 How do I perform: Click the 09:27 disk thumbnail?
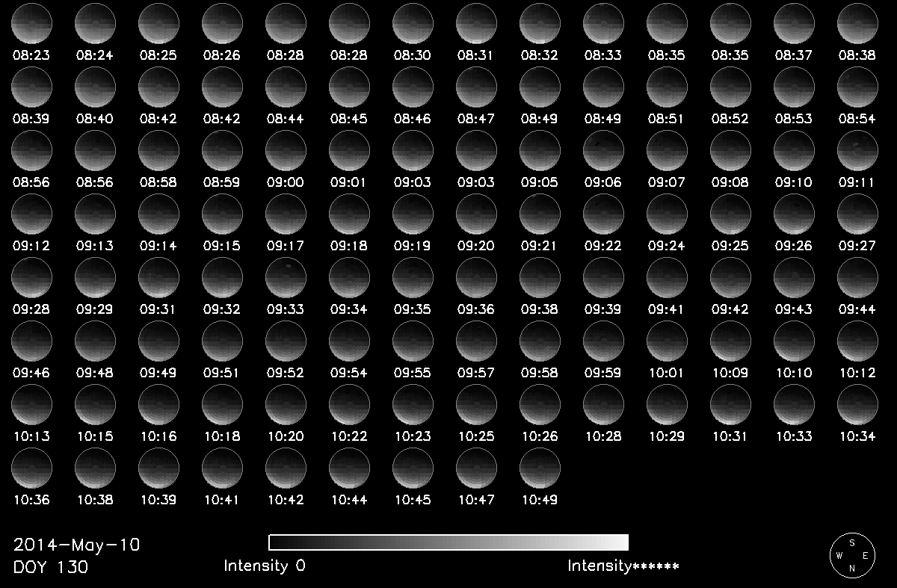coord(857,214)
